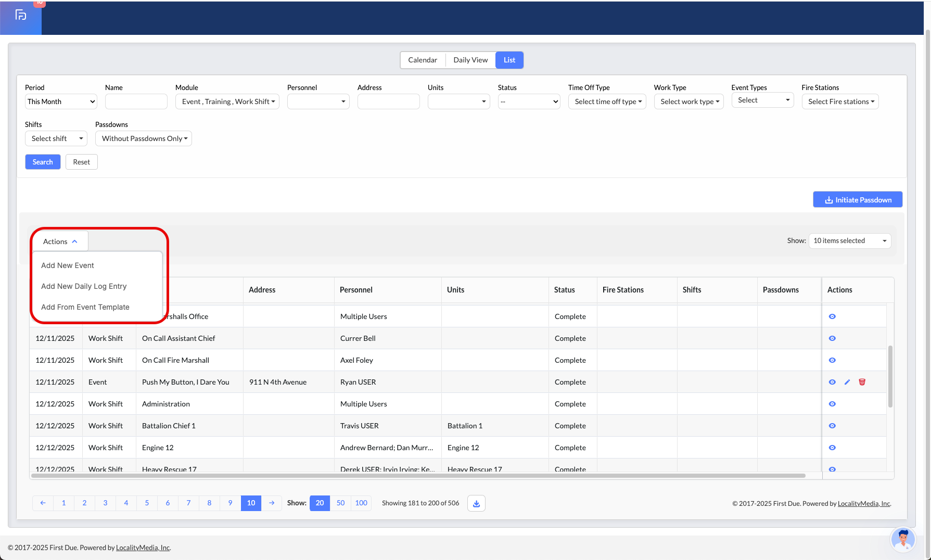Expand the Without Passdowns Only dropdown
The height and width of the screenshot is (560, 931).
(x=144, y=138)
